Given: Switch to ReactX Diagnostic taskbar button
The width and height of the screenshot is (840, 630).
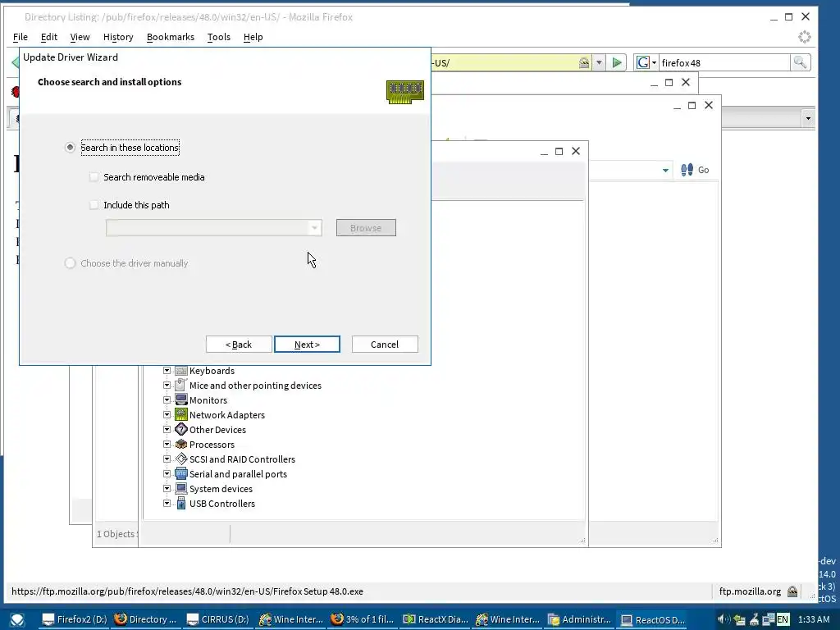Looking at the screenshot, I should 435,620.
